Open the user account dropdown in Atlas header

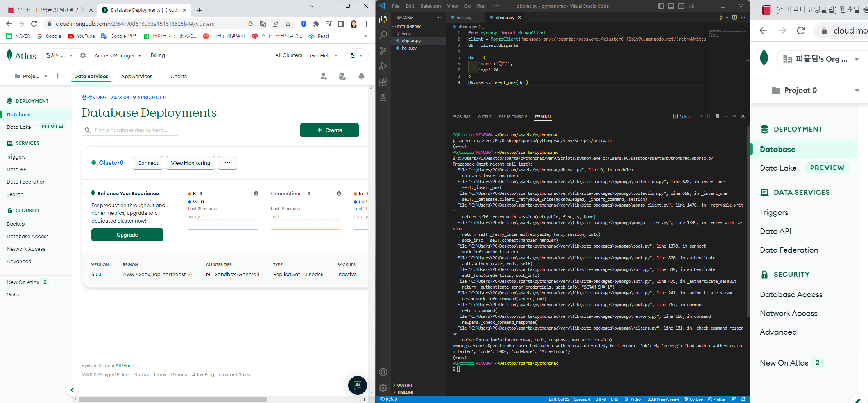356,55
